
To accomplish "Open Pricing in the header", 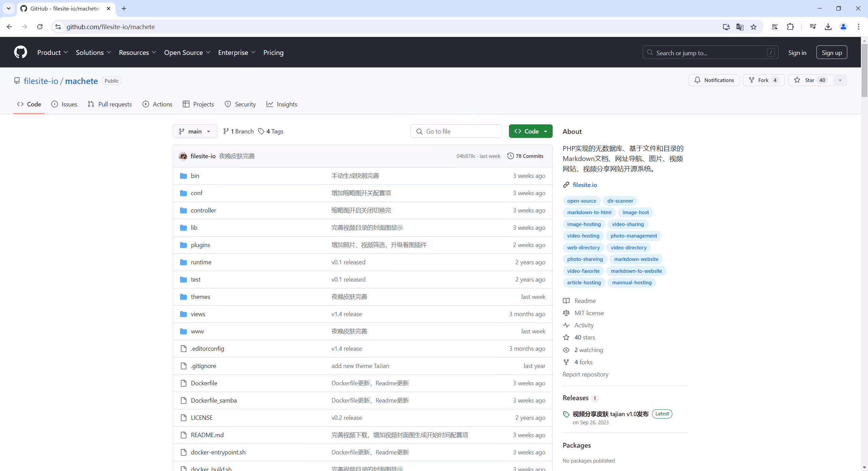I will (273, 53).
